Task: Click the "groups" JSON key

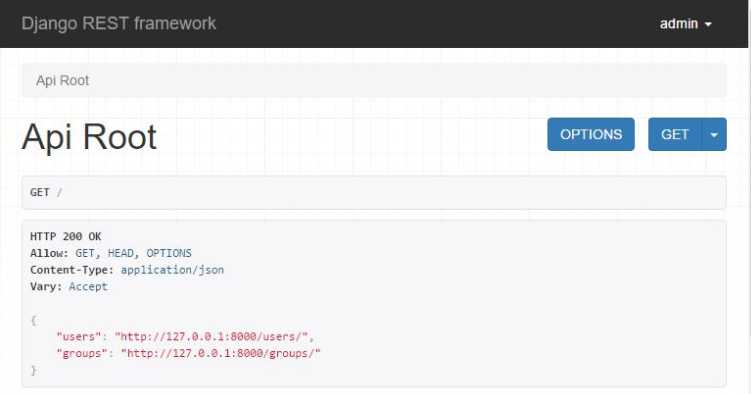Action: (82, 353)
